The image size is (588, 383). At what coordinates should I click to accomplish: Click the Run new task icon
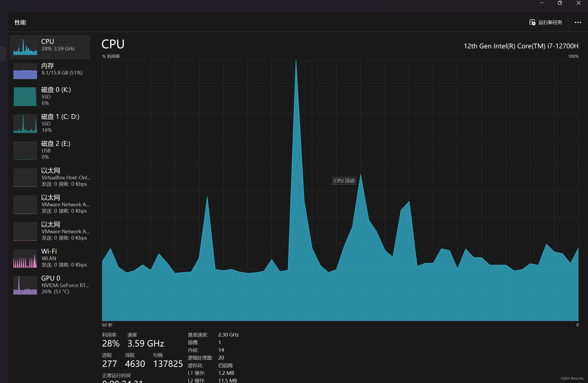pyautogui.click(x=532, y=22)
